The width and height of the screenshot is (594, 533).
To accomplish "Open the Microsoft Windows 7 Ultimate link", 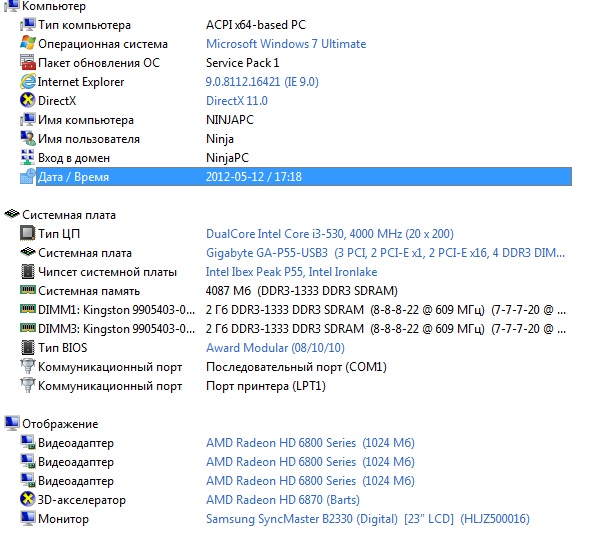I will [x=286, y=44].
